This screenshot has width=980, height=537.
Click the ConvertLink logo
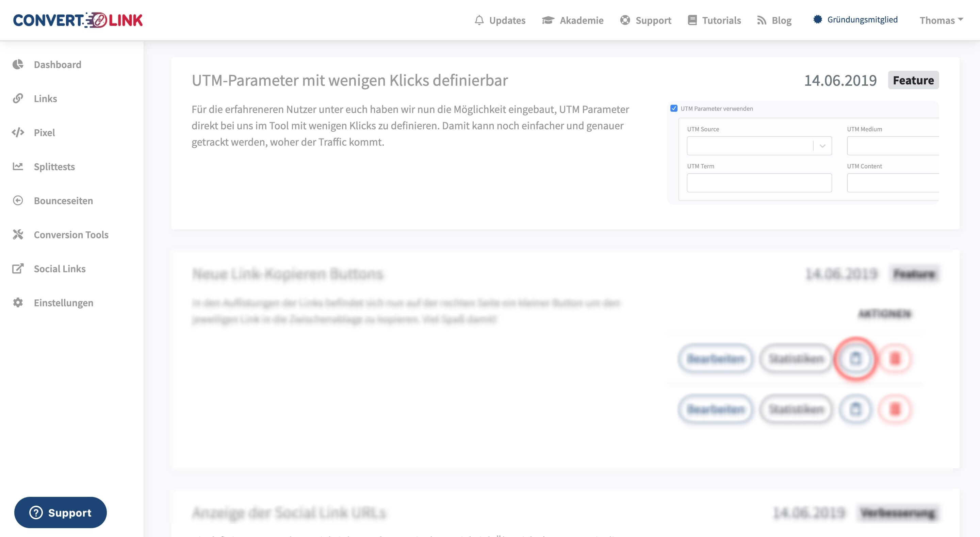click(78, 20)
